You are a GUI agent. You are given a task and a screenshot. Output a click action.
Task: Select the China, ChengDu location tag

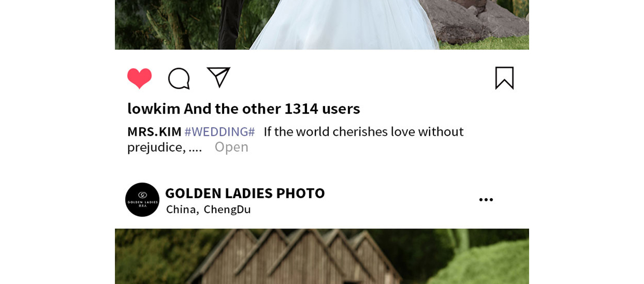208,209
